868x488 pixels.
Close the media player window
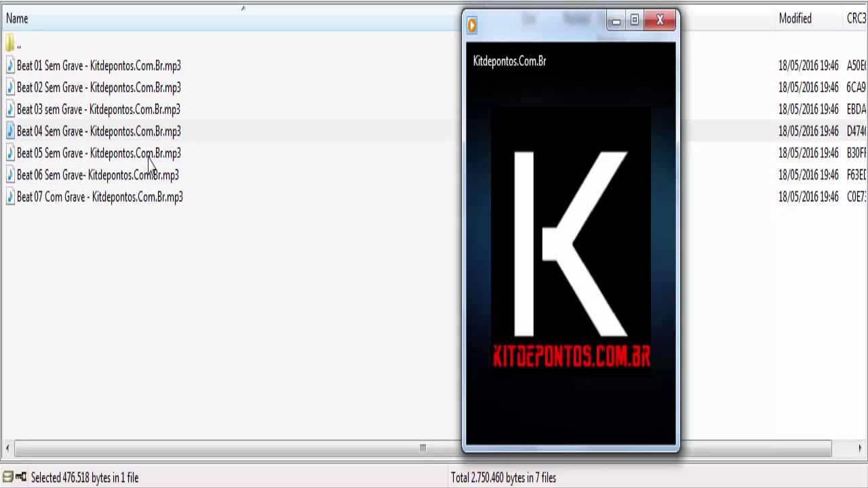coord(660,20)
